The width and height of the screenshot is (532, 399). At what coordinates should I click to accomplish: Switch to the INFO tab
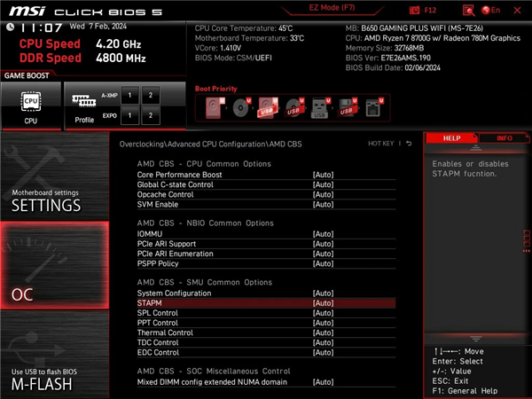(503, 138)
